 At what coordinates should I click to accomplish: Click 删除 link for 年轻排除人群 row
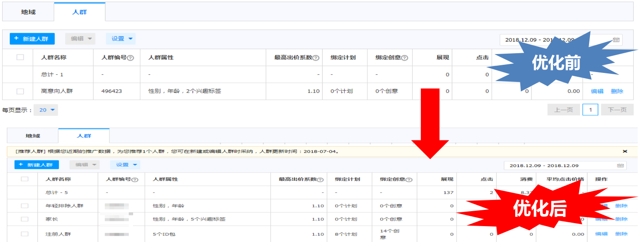(621, 206)
